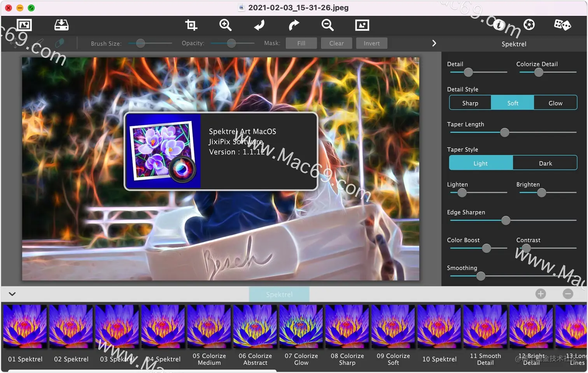Set Detail Style to Soft
Image resolution: width=588 pixels, height=373 pixels.
tap(513, 103)
